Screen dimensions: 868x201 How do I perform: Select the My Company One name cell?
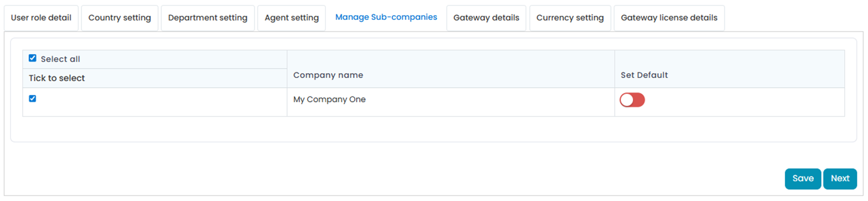coord(329,99)
